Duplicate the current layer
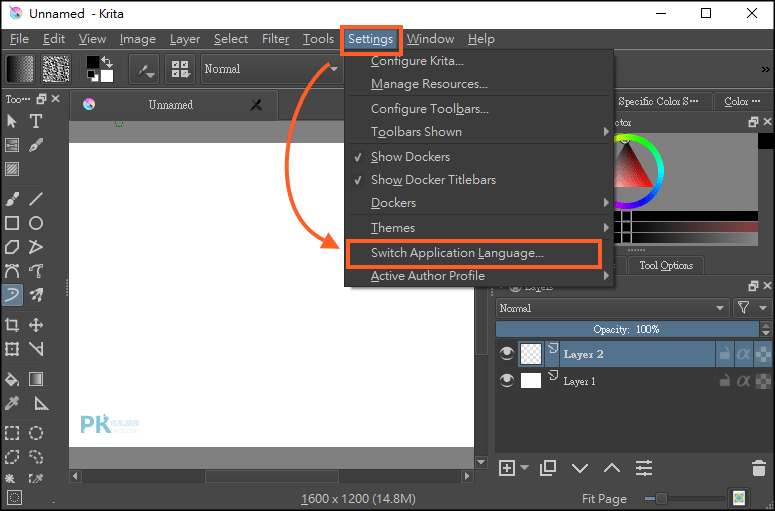 (548, 468)
